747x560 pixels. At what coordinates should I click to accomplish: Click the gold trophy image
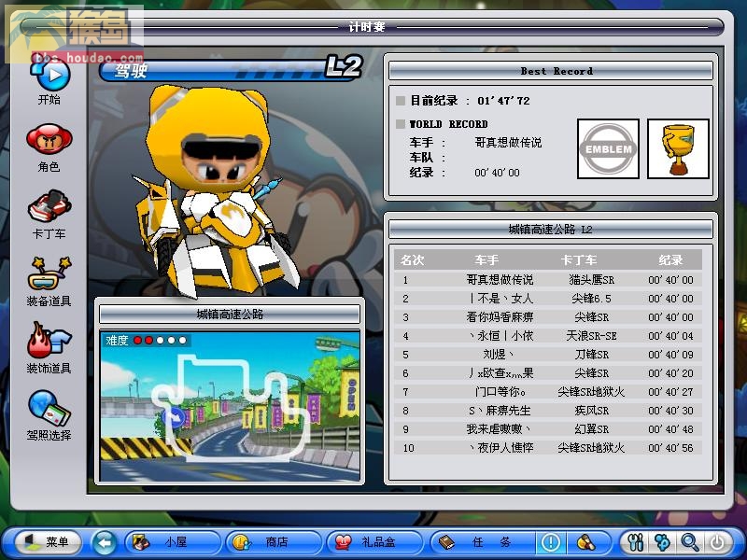678,149
